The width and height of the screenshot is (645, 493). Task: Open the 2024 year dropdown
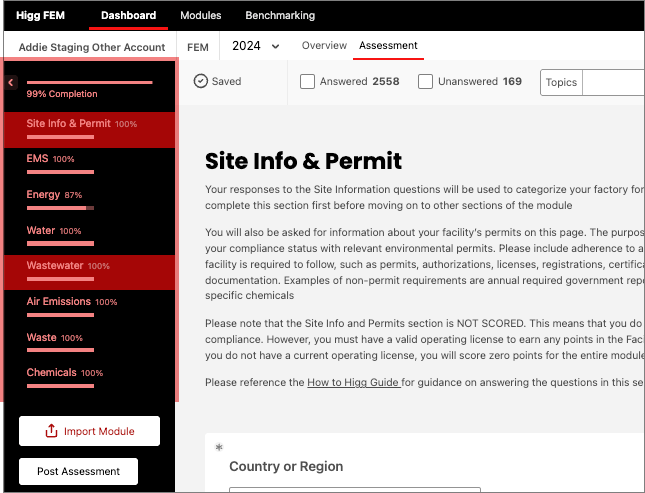tap(256, 46)
